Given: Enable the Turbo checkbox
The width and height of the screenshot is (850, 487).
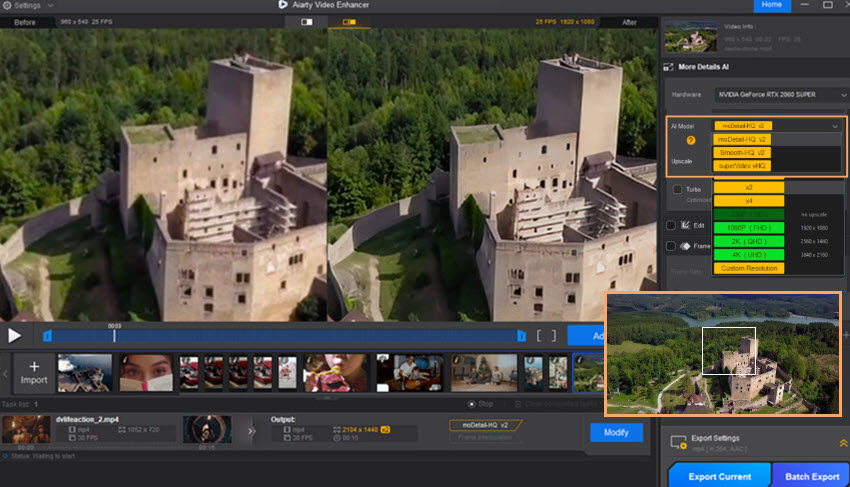Looking at the screenshot, I should [x=677, y=189].
